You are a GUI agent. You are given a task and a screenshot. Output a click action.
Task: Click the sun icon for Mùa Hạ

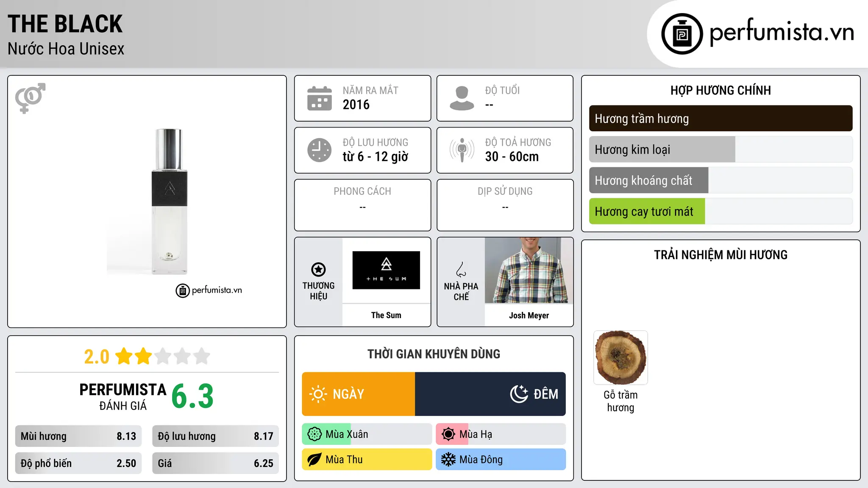[448, 434]
